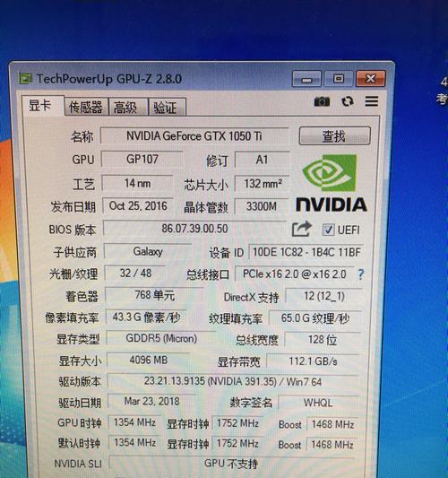Click the device ID field 10DE 1C82
Image resolution: width=448 pixels, height=478 pixels.
click(306, 252)
